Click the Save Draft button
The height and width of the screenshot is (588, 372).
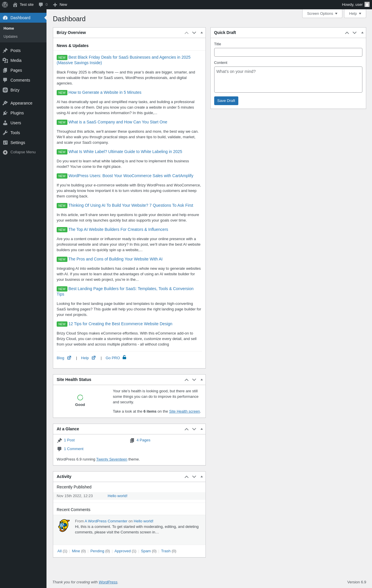(x=226, y=101)
